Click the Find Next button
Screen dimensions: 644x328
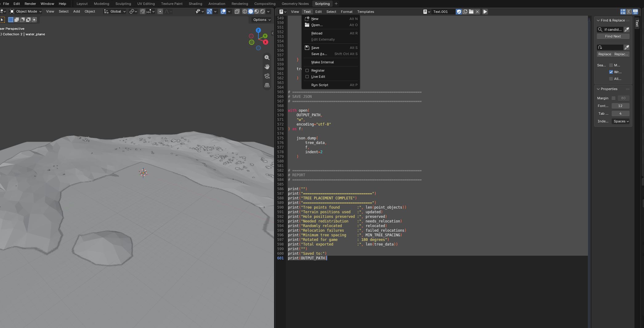[x=613, y=36]
